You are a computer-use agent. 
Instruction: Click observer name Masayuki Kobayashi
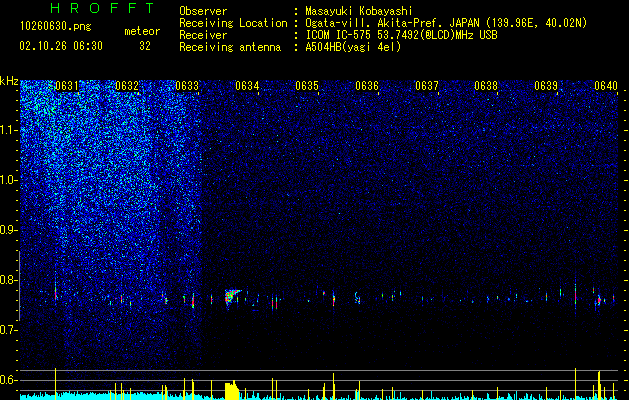coord(359,11)
